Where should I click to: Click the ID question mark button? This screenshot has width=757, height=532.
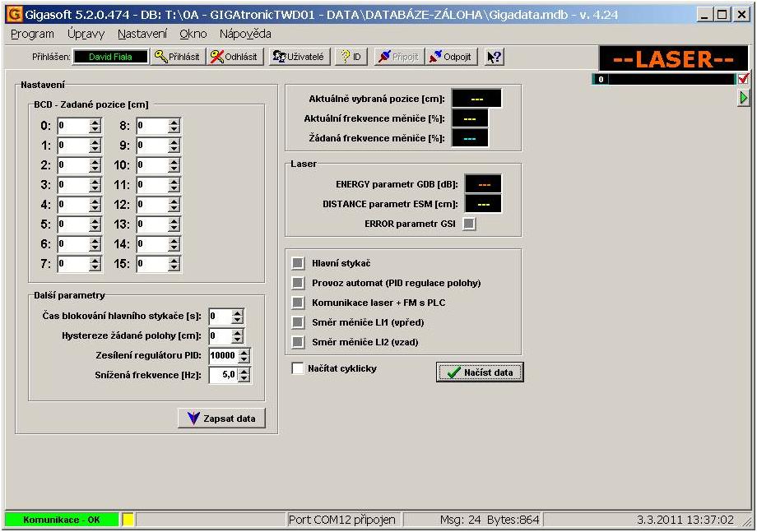[x=351, y=57]
